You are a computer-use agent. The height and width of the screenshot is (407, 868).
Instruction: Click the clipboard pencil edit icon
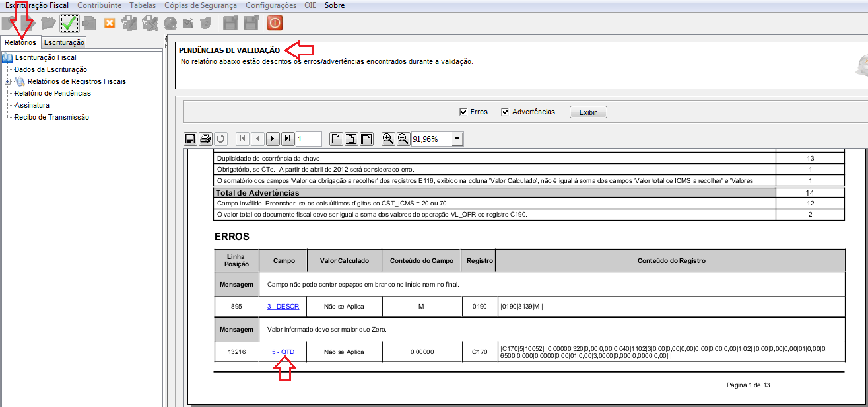click(129, 23)
